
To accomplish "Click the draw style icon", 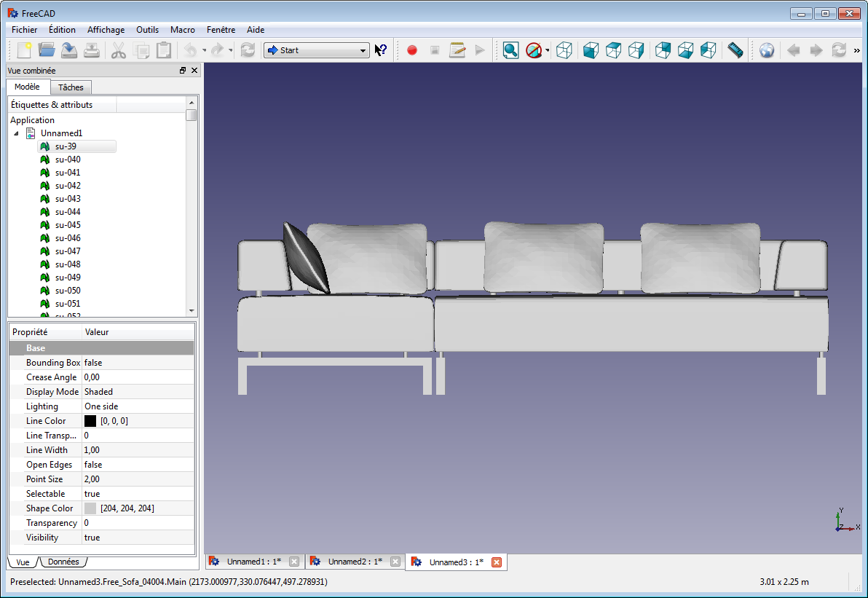I will pos(534,50).
